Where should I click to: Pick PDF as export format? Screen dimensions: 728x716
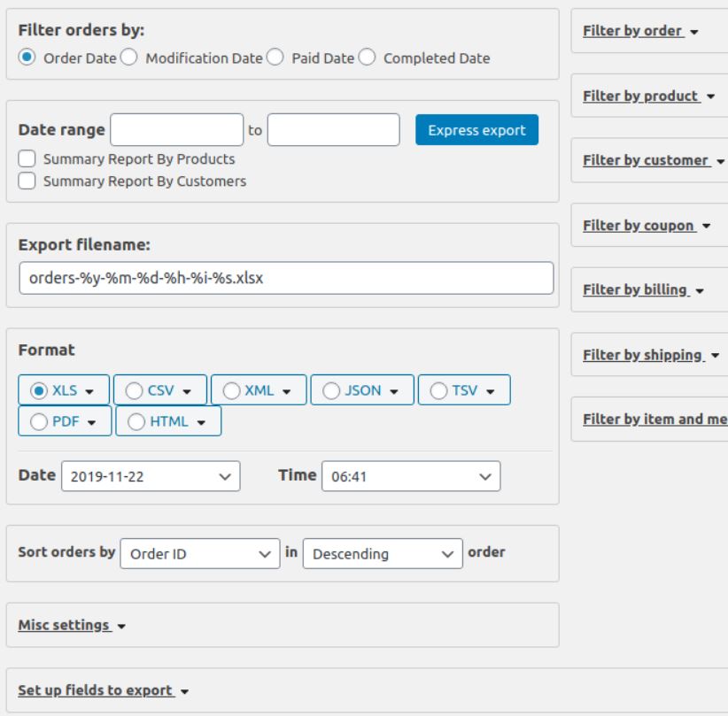38,421
